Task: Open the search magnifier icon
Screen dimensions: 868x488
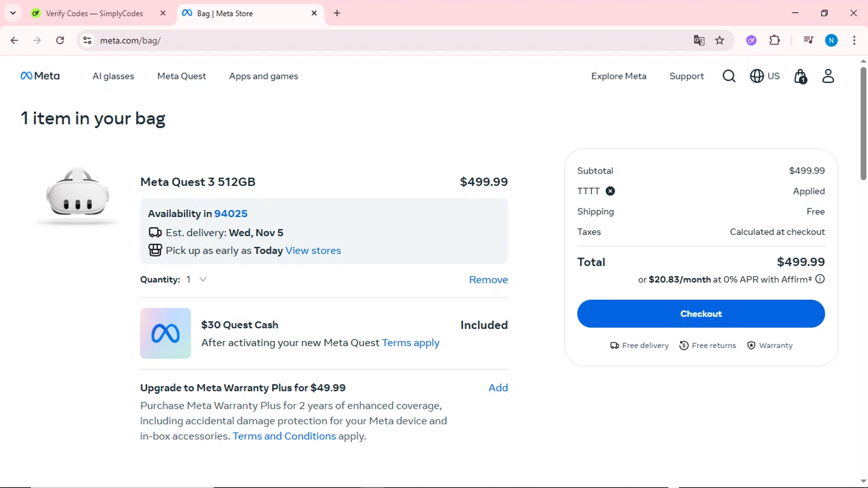Action: coord(729,76)
